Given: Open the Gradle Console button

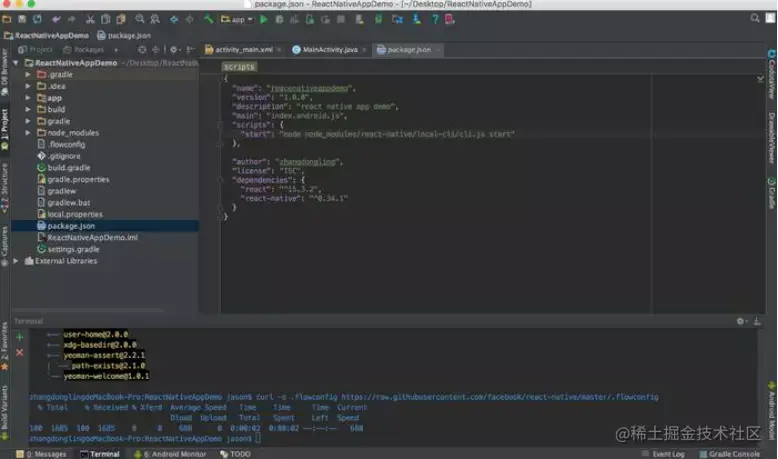Looking at the screenshot, I should (729, 454).
